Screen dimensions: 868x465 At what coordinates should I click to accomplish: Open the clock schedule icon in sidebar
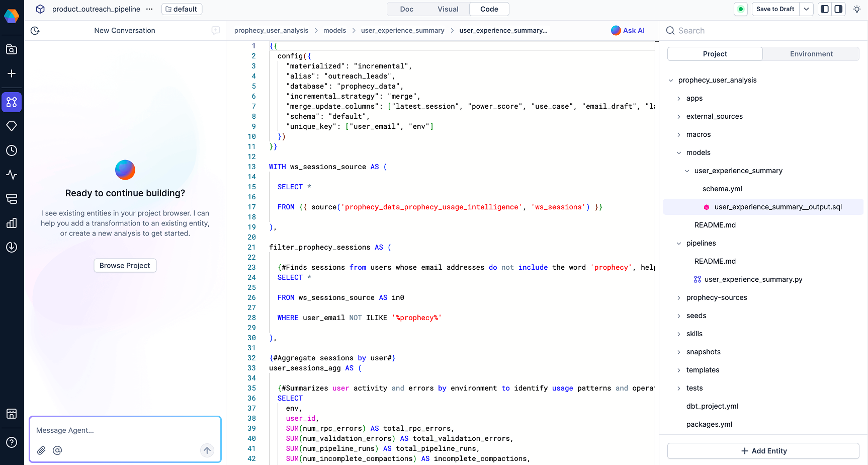pyautogui.click(x=12, y=150)
